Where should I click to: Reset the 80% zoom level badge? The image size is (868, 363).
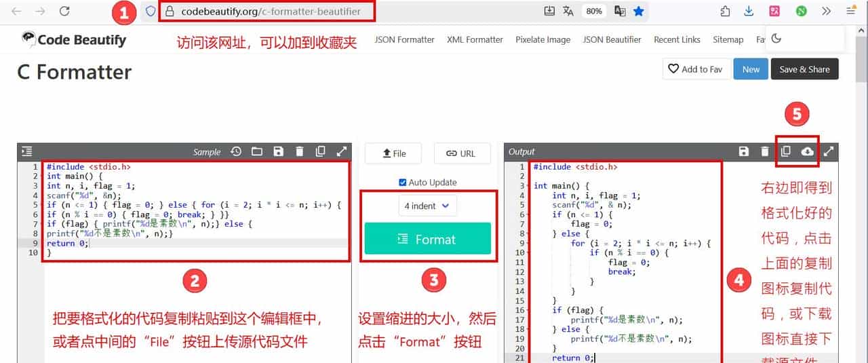point(594,12)
